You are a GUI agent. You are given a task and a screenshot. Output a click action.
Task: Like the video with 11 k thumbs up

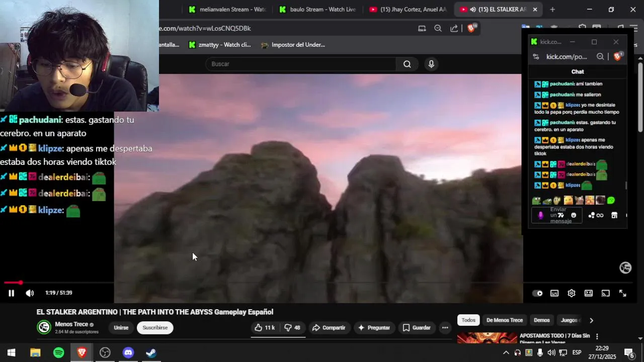265,328
